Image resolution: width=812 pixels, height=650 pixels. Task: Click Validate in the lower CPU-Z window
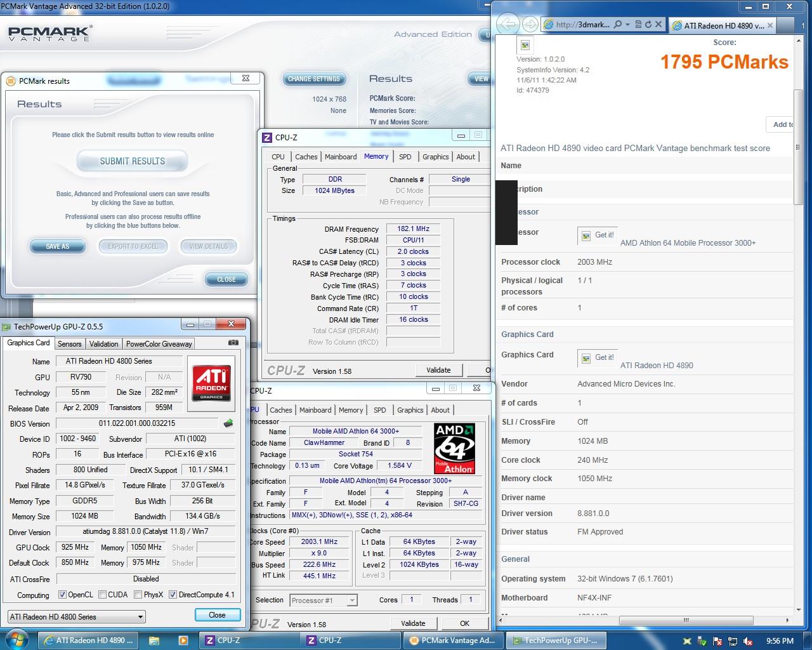pyautogui.click(x=413, y=623)
